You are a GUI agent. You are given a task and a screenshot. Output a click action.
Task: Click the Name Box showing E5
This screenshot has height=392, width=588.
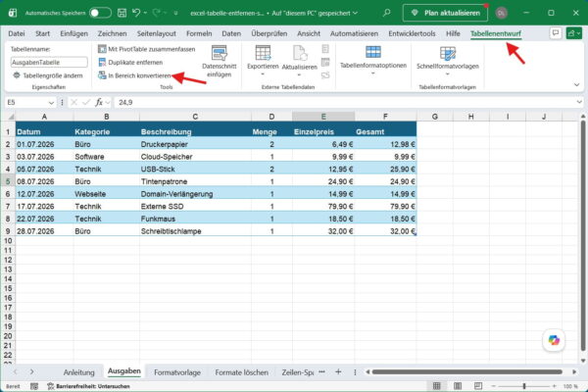tap(26, 102)
